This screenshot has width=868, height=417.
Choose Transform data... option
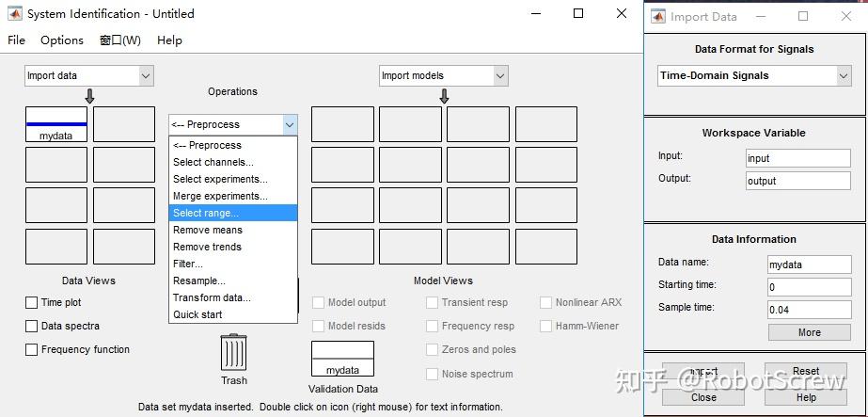point(233,297)
